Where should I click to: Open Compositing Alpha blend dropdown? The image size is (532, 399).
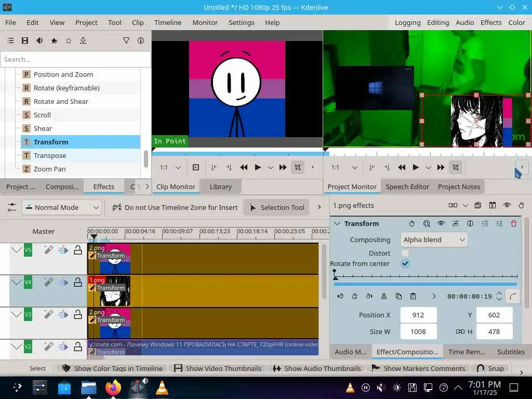(434, 240)
